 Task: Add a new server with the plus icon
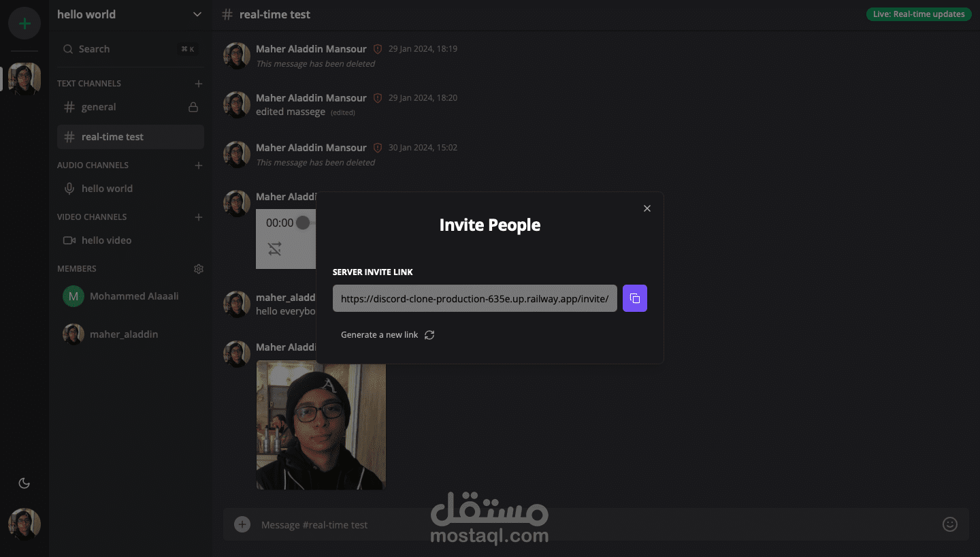coord(24,23)
